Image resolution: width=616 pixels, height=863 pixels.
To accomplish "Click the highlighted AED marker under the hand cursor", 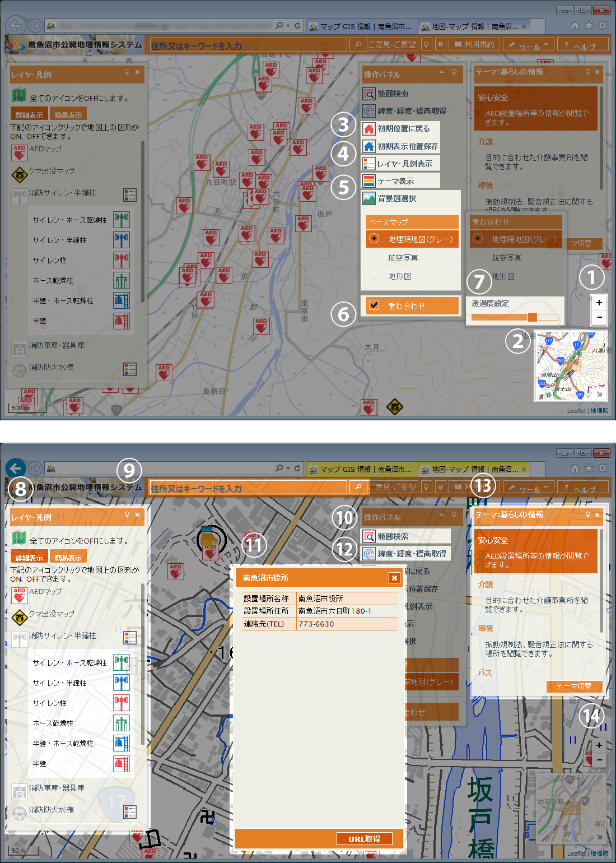I will (211, 551).
